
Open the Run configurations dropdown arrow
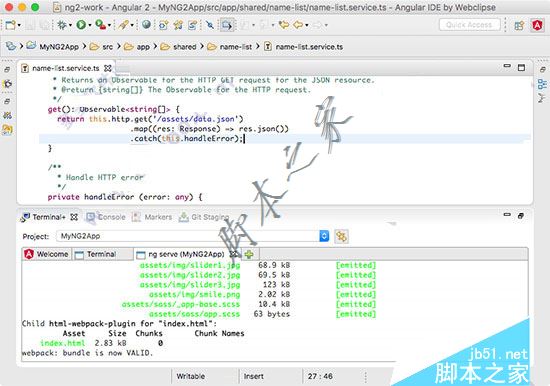(x=90, y=25)
